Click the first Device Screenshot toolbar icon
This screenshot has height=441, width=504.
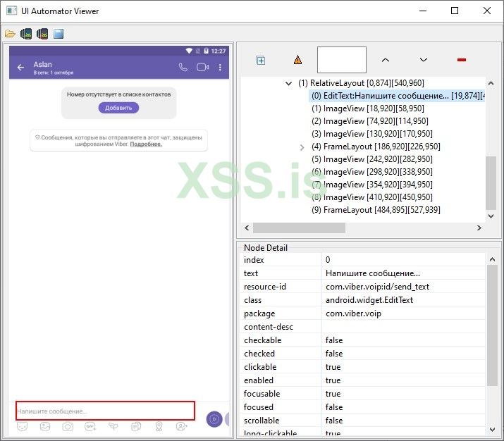point(26,34)
